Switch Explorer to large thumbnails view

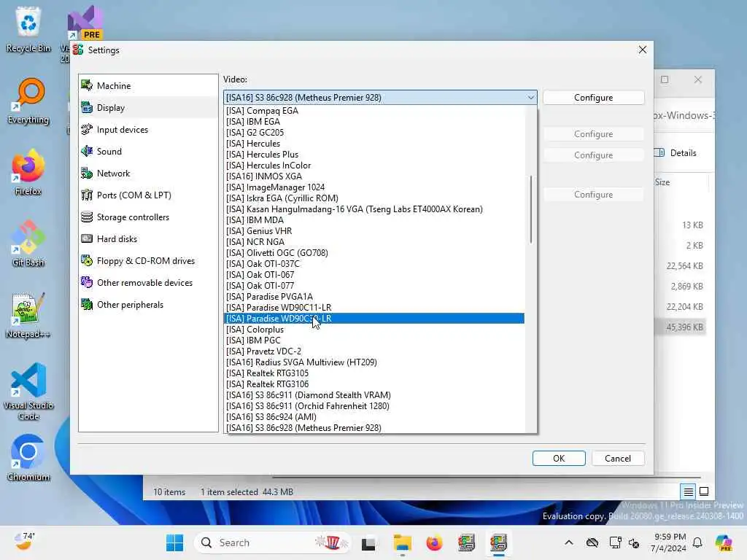[x=704, y=491]
